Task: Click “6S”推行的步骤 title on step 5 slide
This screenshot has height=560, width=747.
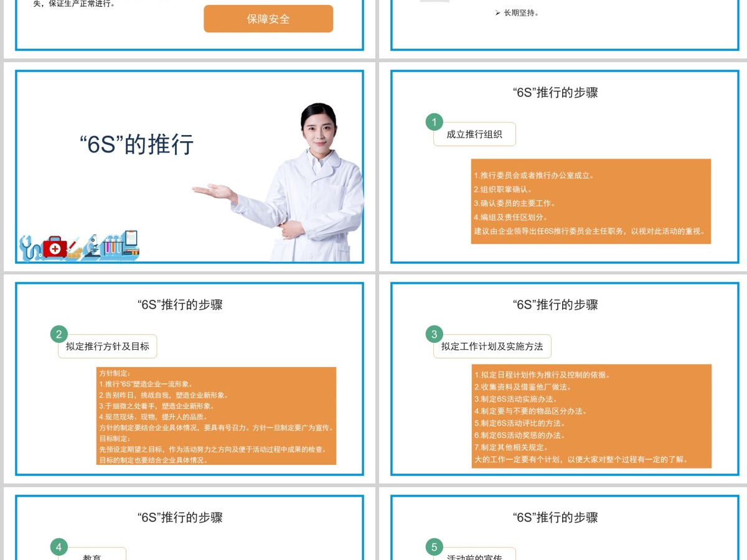Action: click(555, 518)
